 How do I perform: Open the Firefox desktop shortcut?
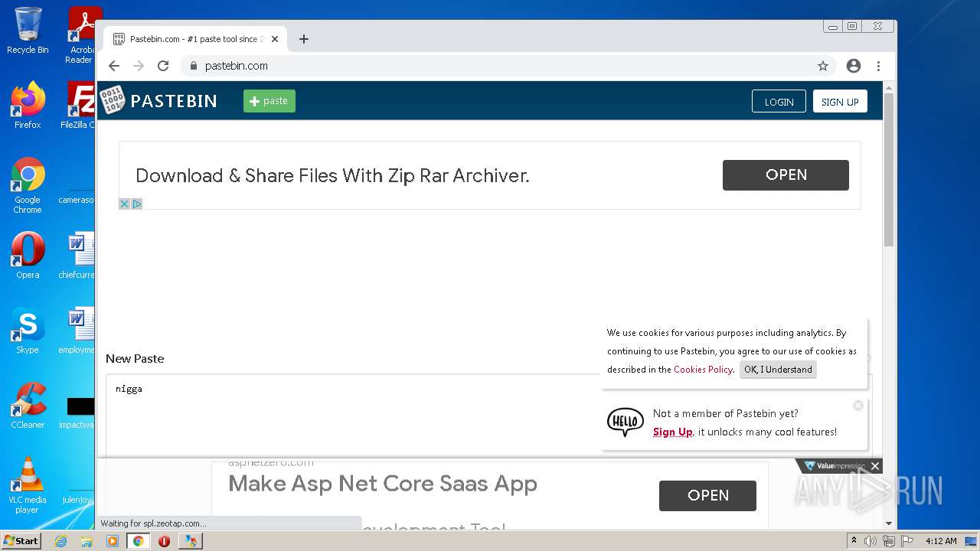coord(28,105)
